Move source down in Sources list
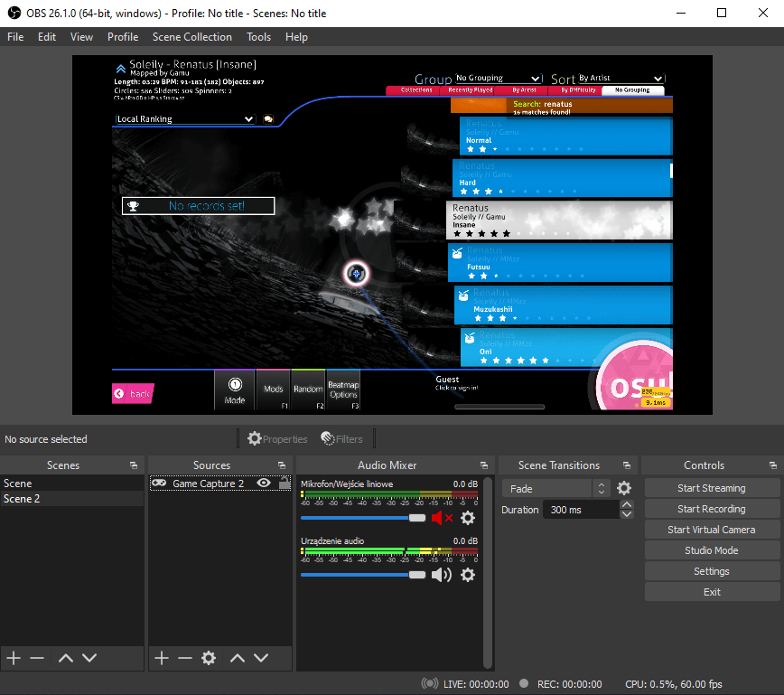 261,658
